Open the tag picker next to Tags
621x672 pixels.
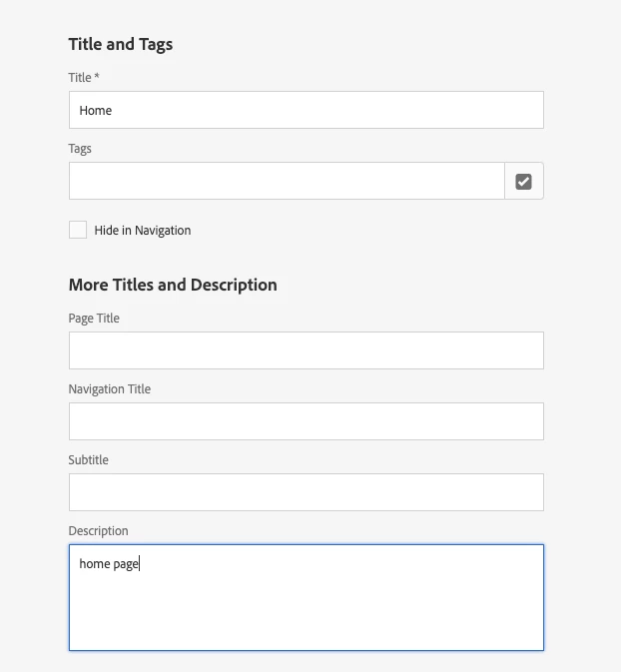click(523, 181)
